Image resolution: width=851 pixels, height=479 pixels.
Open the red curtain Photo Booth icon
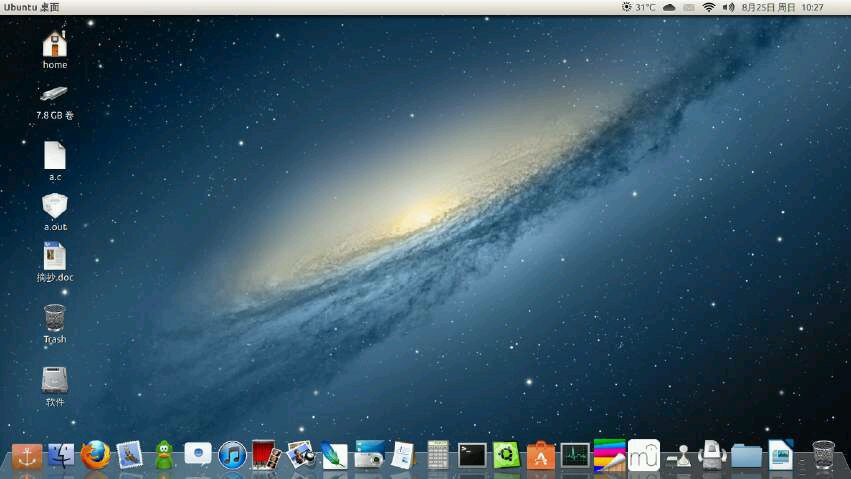click(266, 455)
